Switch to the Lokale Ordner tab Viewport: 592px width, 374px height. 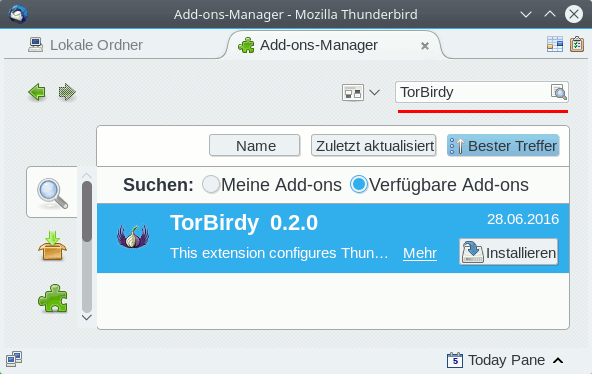point(85,45)
